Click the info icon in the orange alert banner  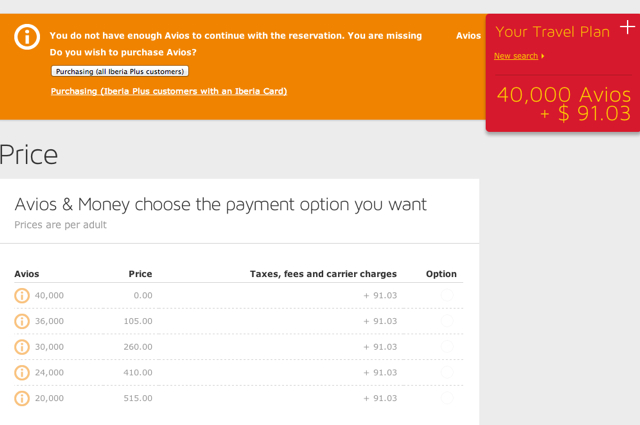pyautogui.click(x=27, y=37)
